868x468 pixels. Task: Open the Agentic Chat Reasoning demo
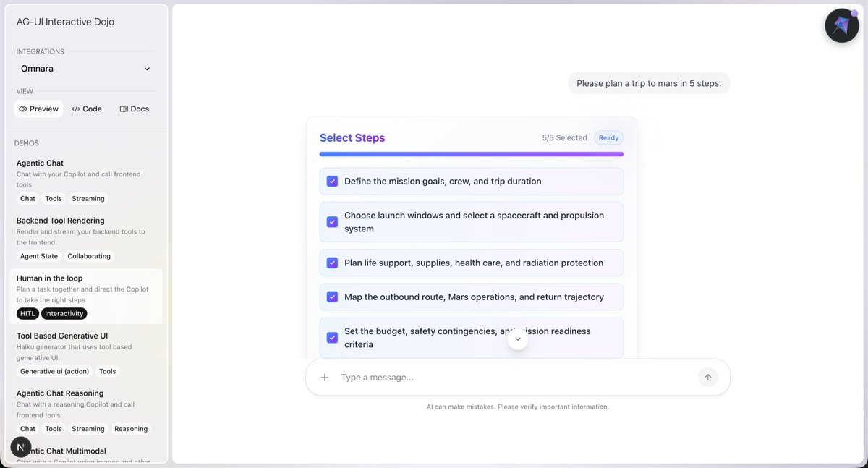(x=86, y=410)
